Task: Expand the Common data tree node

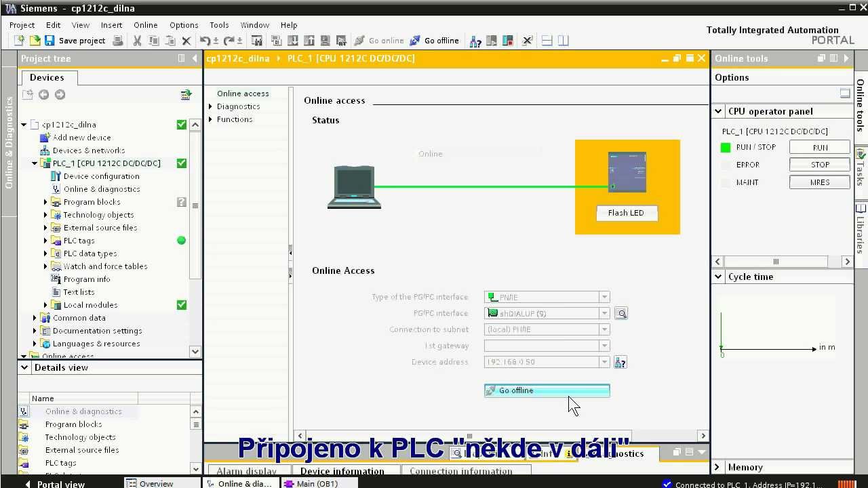Action: point(35,318)
